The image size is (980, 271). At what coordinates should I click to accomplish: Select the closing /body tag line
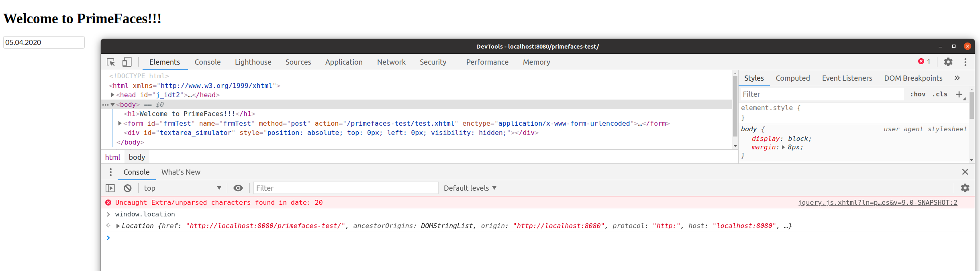[130, 143]
